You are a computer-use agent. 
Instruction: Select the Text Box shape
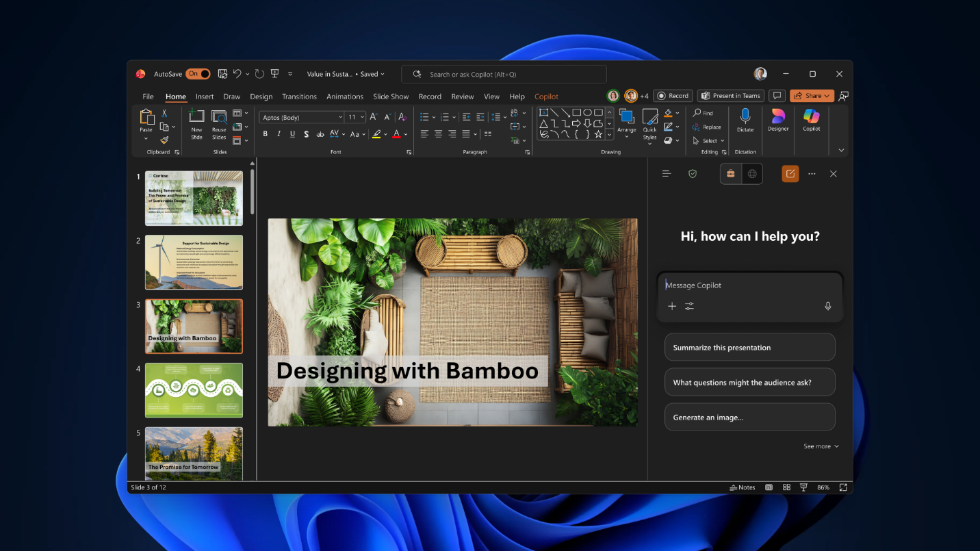click(543, 113)
